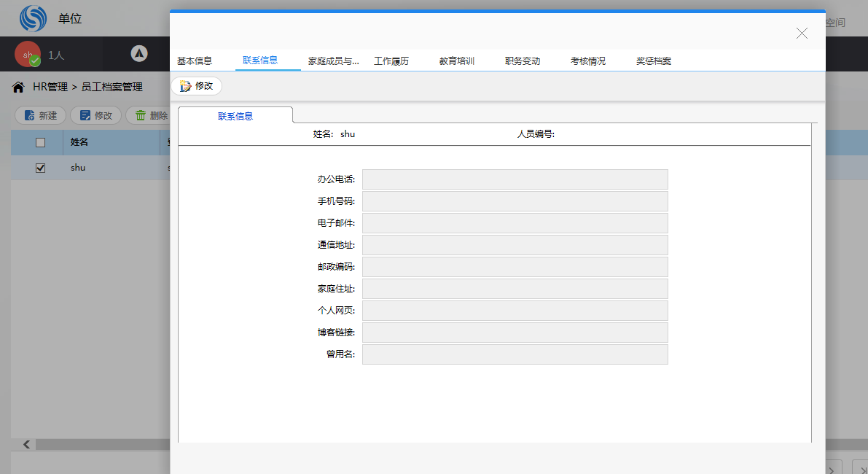Open the 职务变动 tab
Image resolution: width=868 pixels, height=474 pixels.
[x=523, y=61]
